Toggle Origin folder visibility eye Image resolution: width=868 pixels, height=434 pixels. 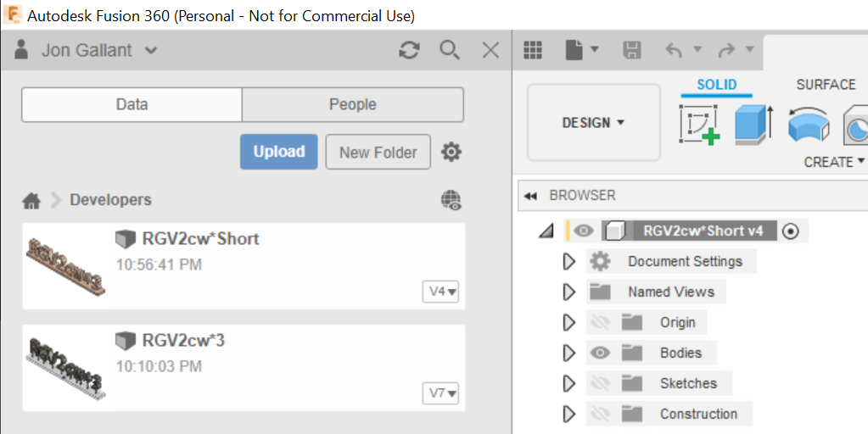point(600,322)
